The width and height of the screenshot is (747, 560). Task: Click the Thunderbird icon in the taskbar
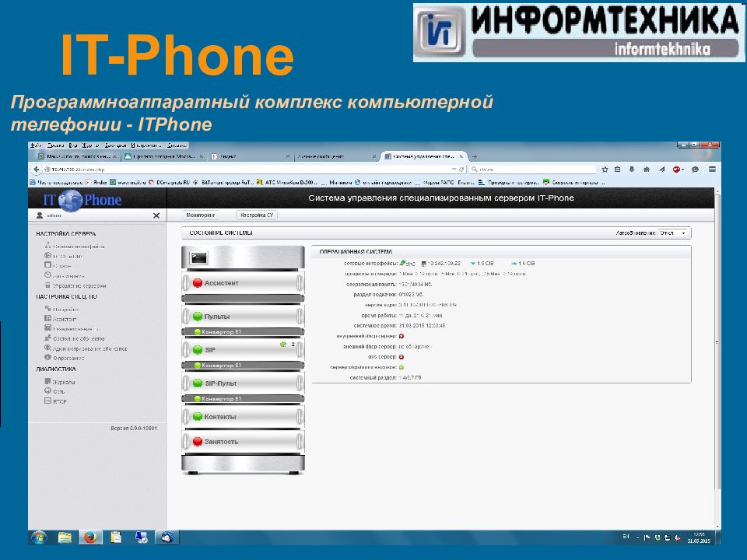[167, 537]
